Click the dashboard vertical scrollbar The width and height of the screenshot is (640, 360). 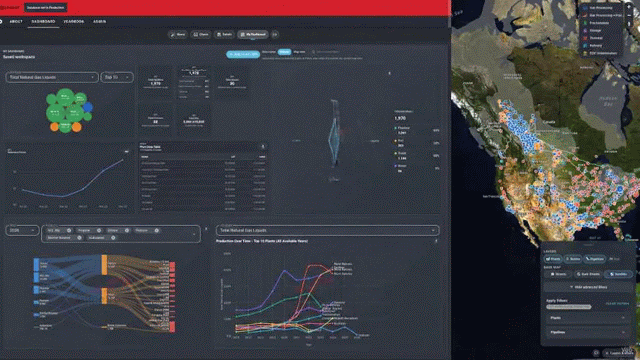click(450, 14)
